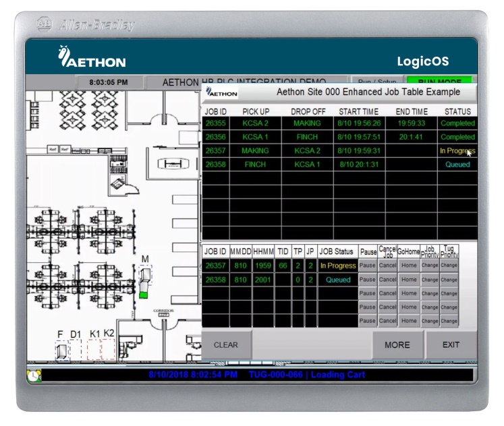Click the drop off cell MAKING
504x426 pixels.
(307, 123)
